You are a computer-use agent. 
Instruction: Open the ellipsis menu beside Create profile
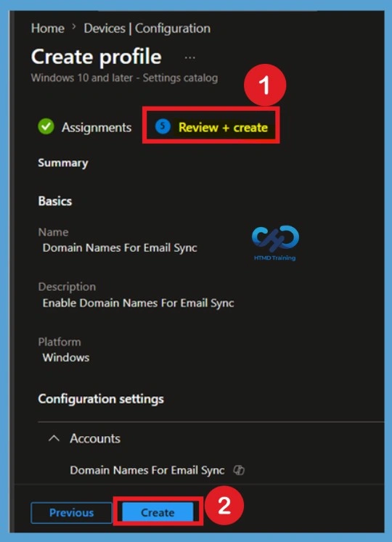coord(189,58)
